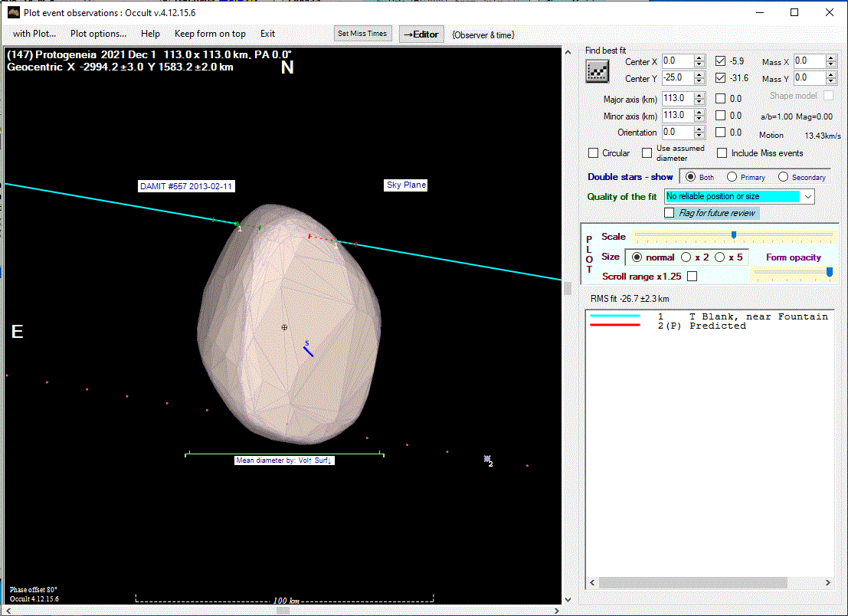Click the Center X input field

tap(678, 61)
